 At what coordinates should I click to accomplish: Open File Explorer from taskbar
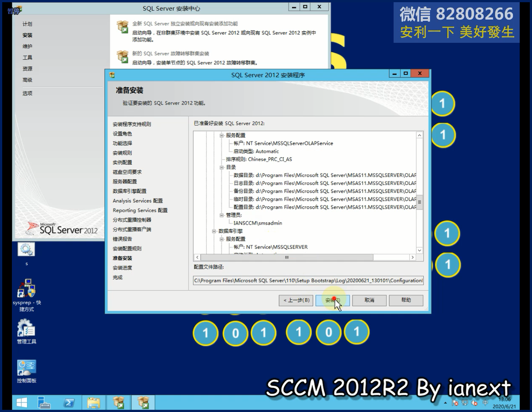94,402
